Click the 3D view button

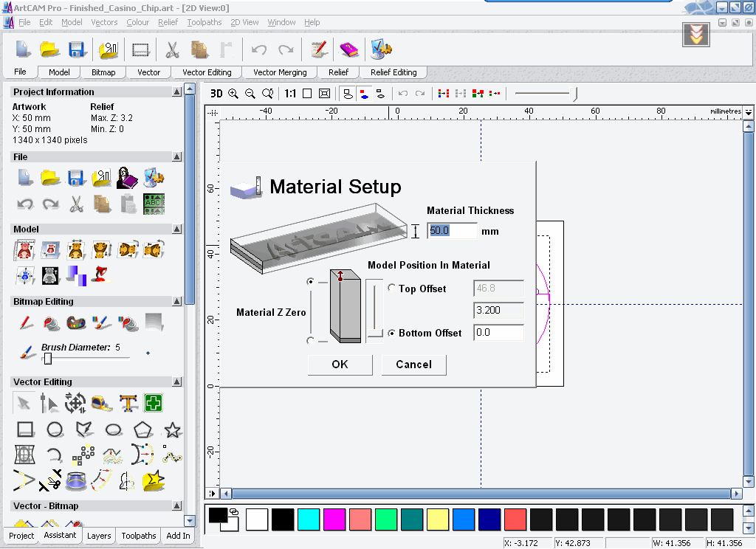coord(216,94)
